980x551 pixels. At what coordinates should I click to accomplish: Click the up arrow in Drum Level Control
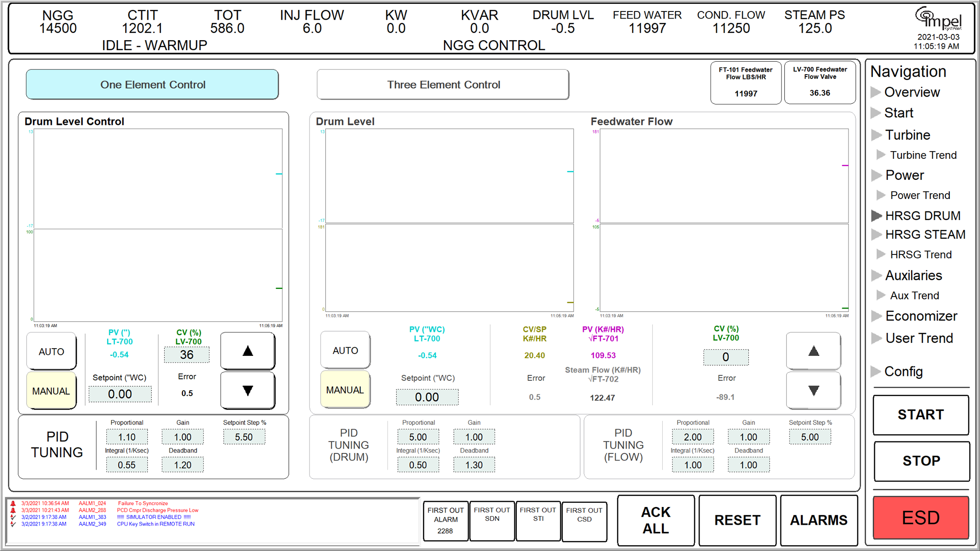tap(247, 351)
